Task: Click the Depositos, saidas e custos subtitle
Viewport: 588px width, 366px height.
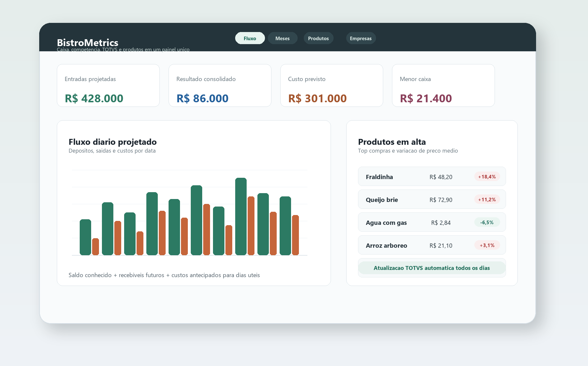Action: point(112,151)
